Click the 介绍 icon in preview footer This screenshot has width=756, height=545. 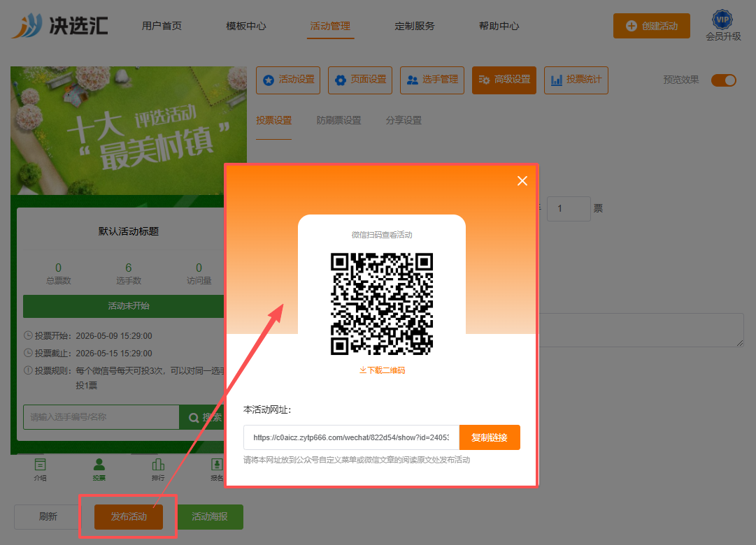click(40, 470)
